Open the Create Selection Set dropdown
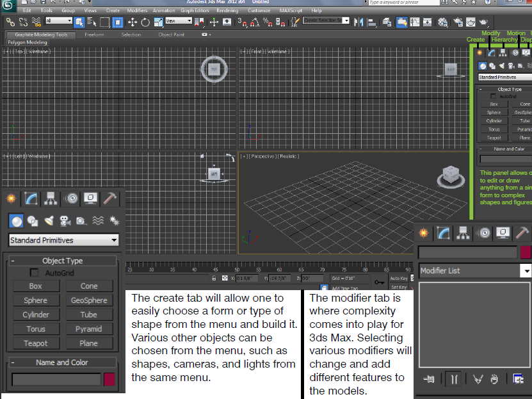The image size is (532, 399). click(326, 21)
